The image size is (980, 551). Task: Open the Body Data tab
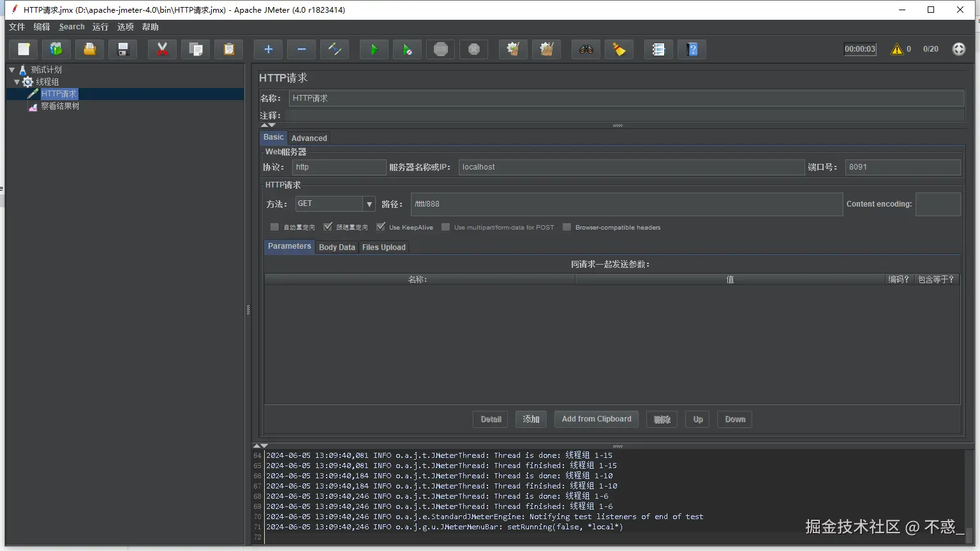pyautogui.click(x=337, y=247)
